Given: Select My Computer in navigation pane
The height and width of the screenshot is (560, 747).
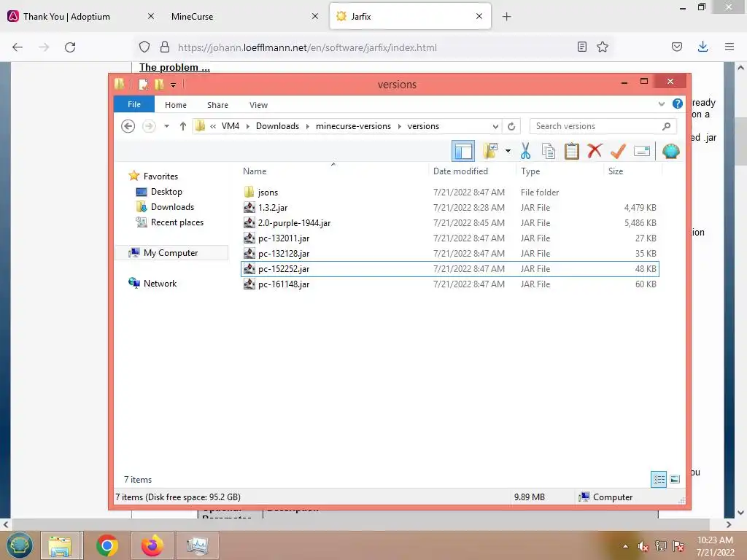Looking at the screenshot, I should point(171,253).
